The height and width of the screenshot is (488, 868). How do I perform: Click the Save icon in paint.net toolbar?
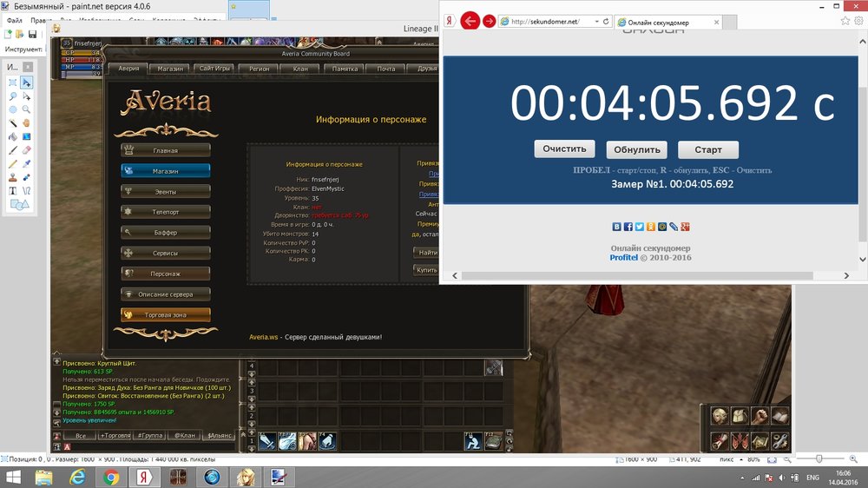[x=32, y=34]
